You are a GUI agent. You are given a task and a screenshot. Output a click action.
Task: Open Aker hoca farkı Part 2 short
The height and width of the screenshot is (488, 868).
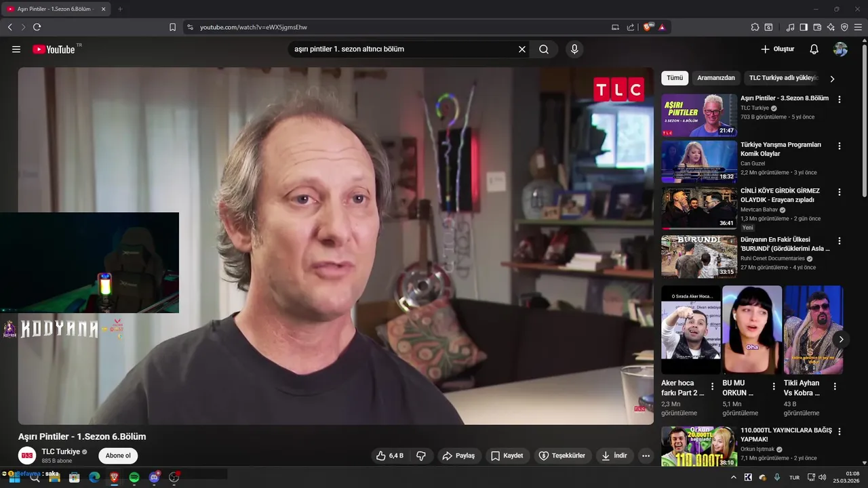(x=691, y=330)
